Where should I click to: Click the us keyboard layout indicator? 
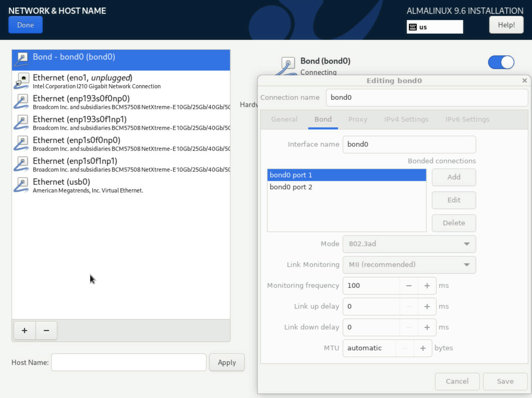pos(435,27)
